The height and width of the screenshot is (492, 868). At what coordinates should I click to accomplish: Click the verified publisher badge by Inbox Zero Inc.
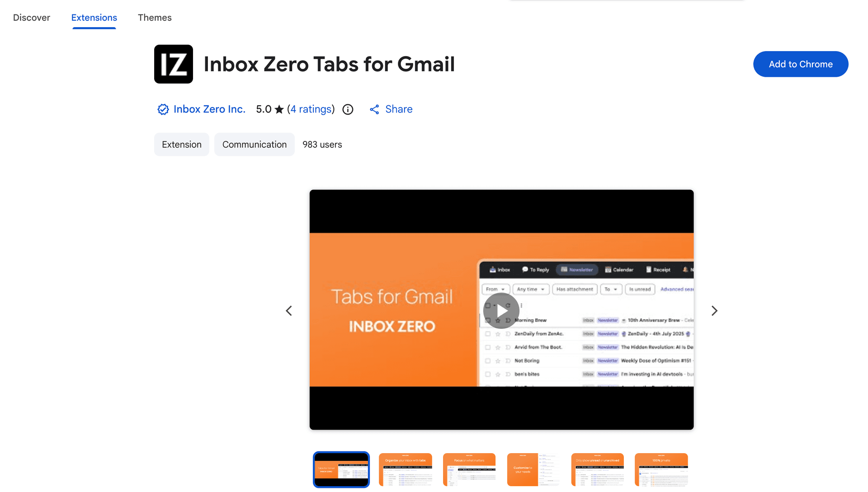tap(163, 109)
